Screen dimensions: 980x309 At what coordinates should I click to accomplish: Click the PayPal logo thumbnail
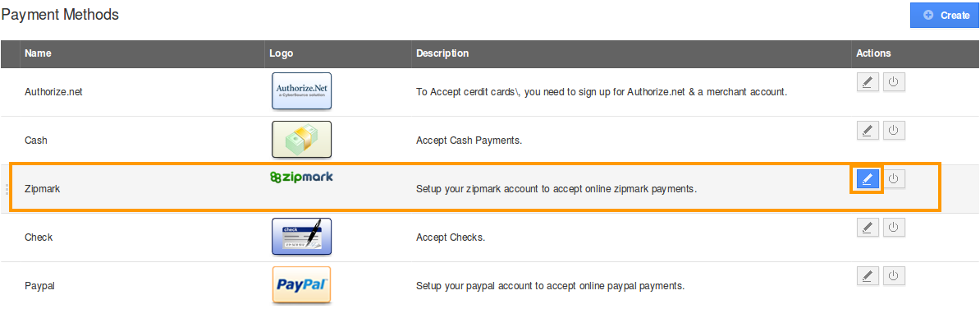click(x=302, y=285)
